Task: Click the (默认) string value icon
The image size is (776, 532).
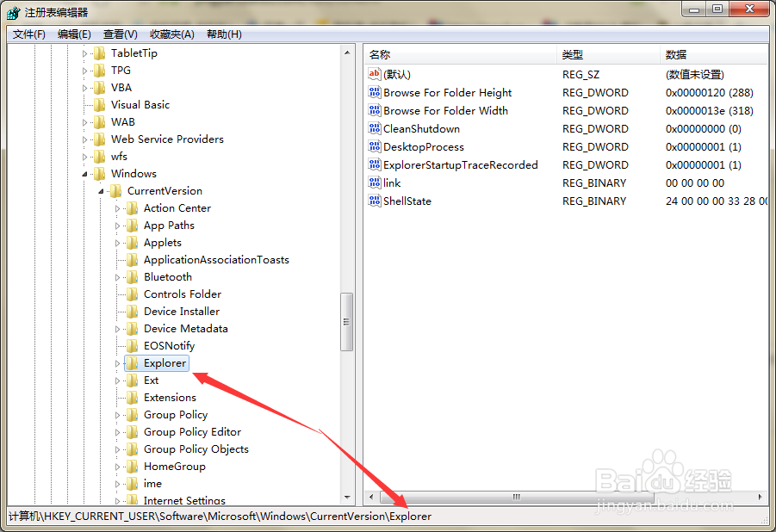Action: 374,74
